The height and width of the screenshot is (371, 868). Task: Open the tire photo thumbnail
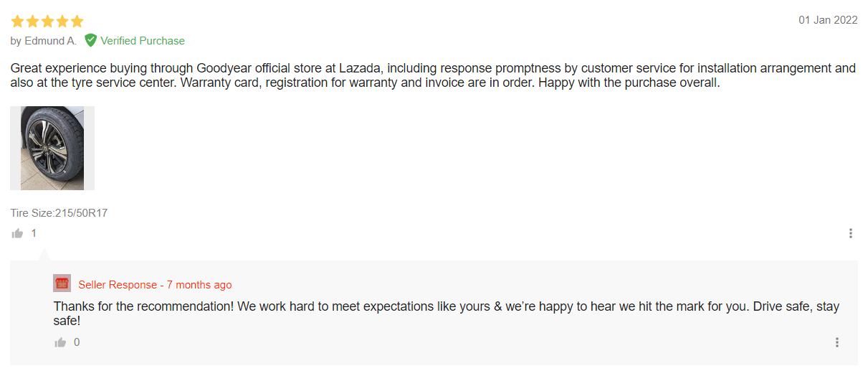click(52, 148)
